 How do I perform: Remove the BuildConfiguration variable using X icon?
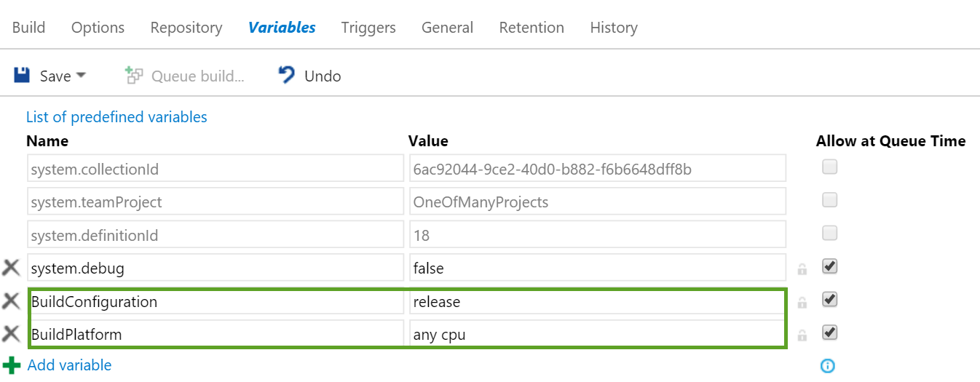(11, 301)
